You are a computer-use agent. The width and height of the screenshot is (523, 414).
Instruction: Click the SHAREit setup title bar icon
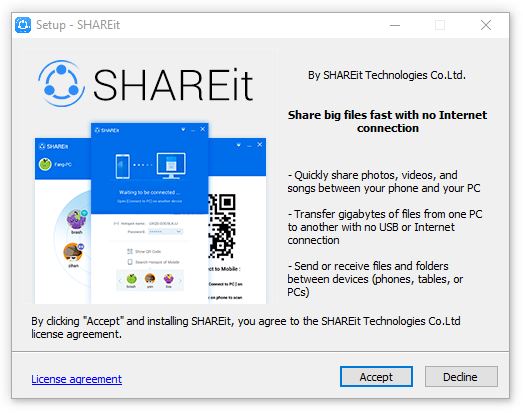click(23, 25)
